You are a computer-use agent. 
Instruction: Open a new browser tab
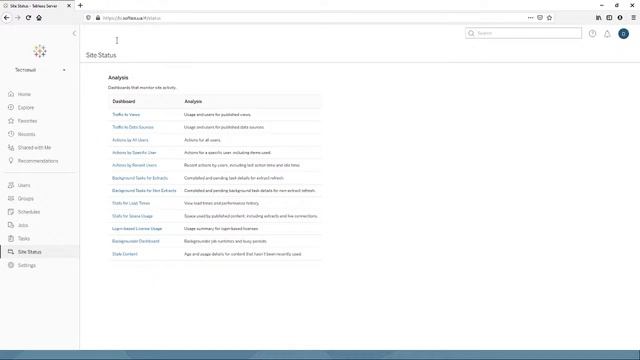click(80, 6)
